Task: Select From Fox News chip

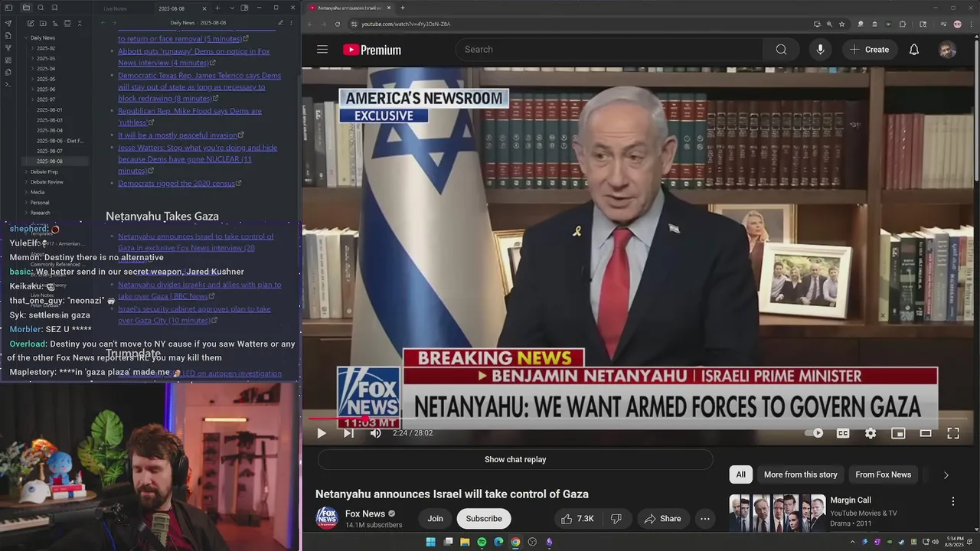Action: coord(883,474)
